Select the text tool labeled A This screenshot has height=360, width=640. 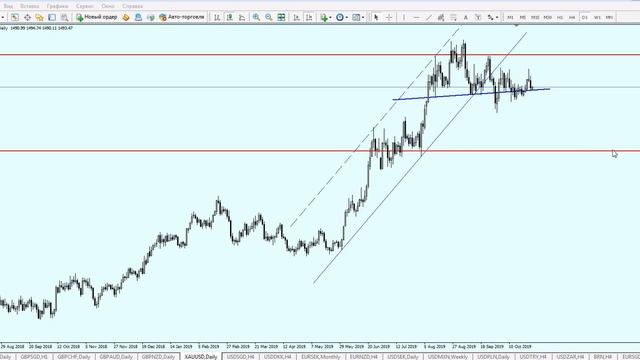point(465,17)
